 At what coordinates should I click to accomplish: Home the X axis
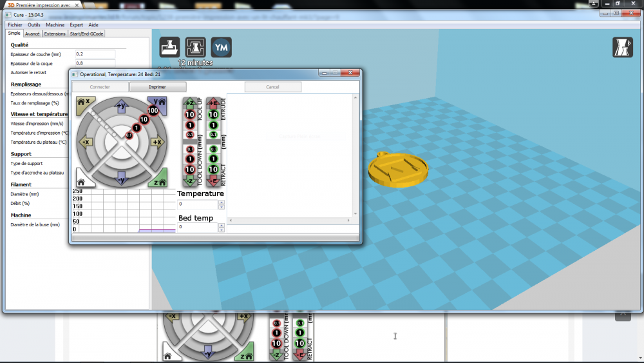click(84, 104)
